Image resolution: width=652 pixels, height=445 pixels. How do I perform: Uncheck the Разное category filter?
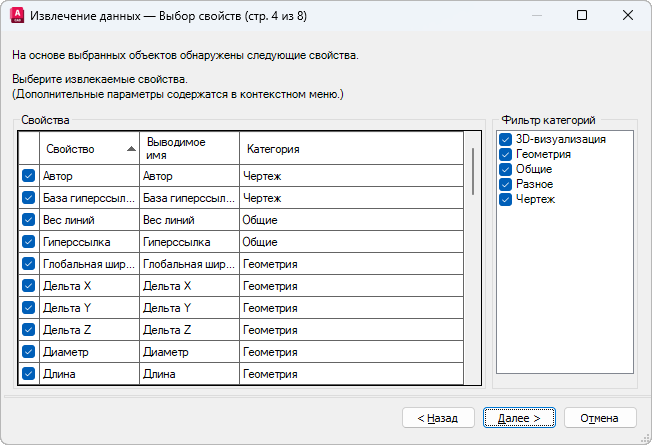pos(506,185)
